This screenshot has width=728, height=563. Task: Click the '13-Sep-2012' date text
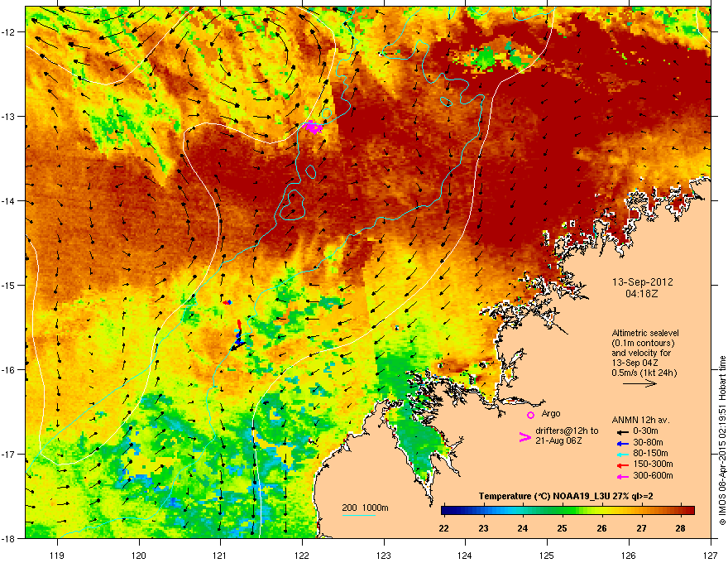click(642, 282)
